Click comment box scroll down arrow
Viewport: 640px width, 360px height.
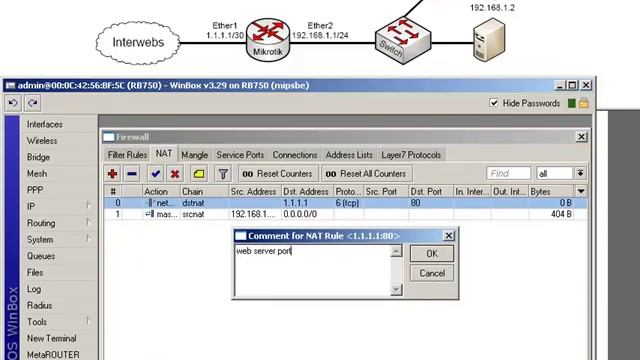pyautogui.click(x=396, y=289)
